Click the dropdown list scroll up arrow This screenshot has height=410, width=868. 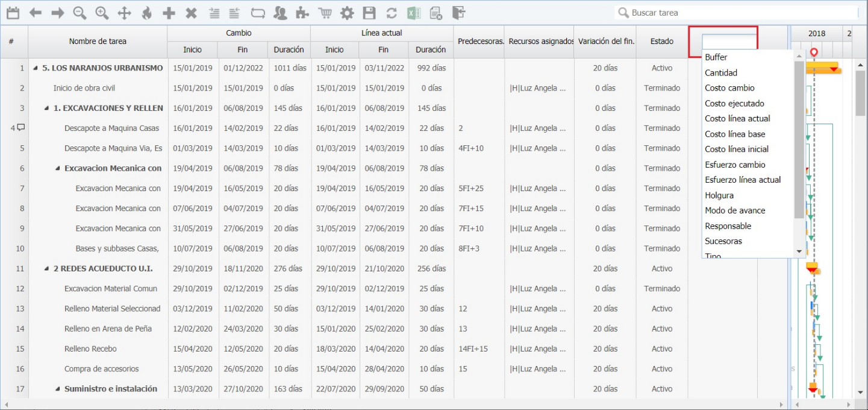[x=800, y=55]
